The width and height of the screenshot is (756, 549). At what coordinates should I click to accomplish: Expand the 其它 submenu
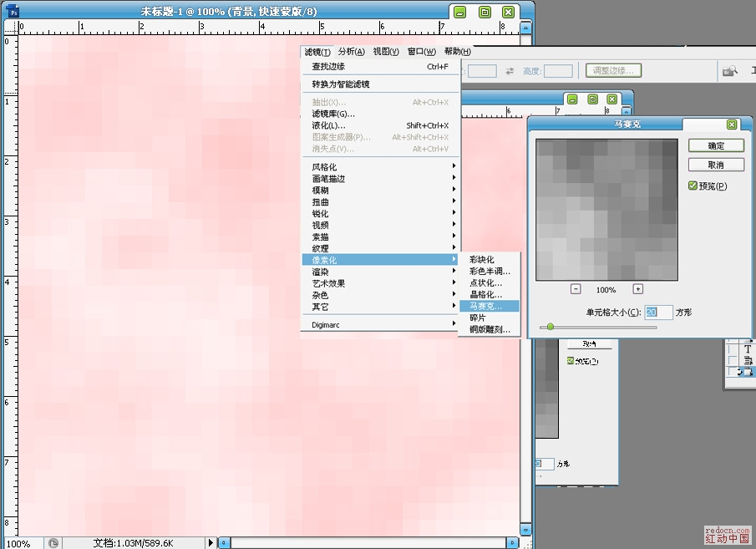[x=380, y=307]
